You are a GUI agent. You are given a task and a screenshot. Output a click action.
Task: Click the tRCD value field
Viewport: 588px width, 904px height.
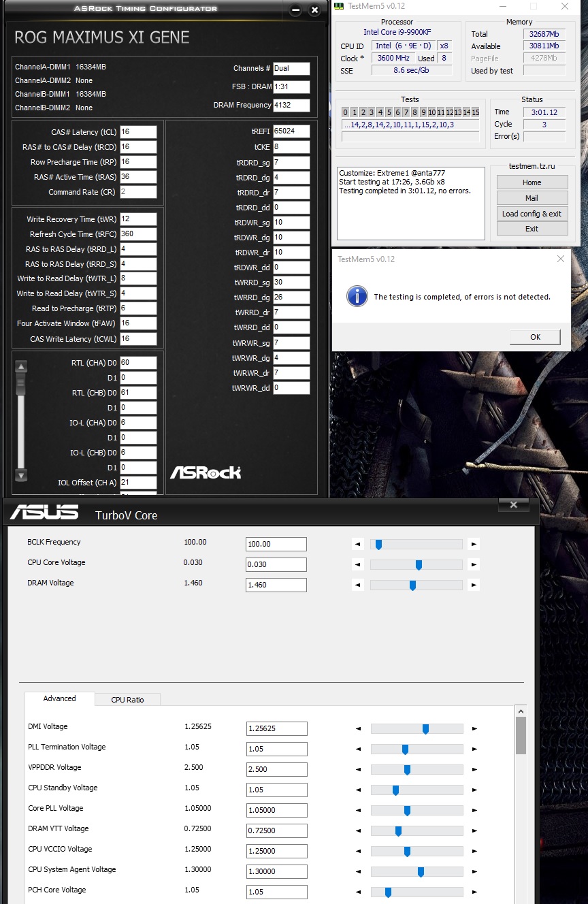click(x=138, y=147)
